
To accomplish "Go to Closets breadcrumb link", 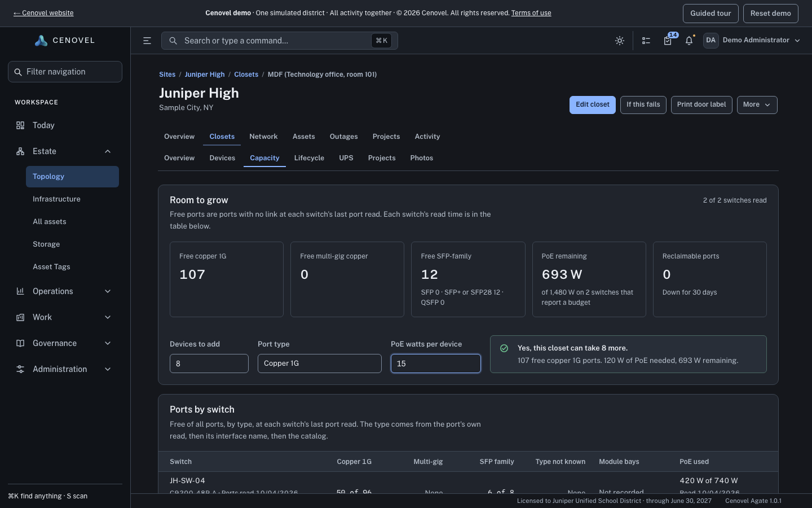I will pyautogui.click(x=246, y=75).
